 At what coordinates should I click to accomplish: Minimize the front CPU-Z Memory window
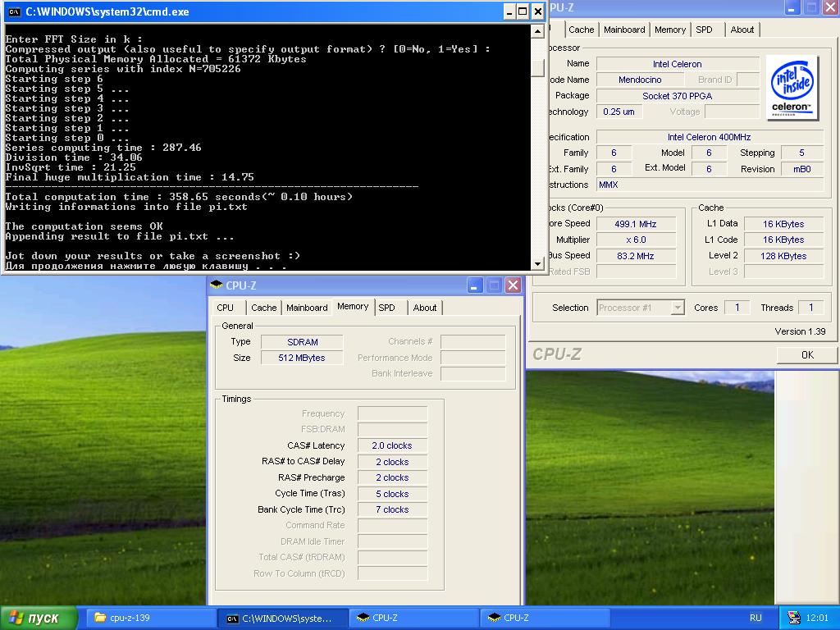(x=474, y=285)
